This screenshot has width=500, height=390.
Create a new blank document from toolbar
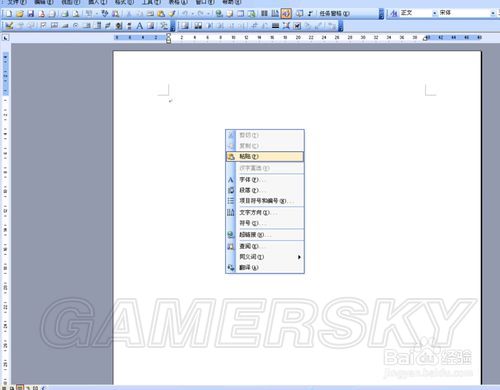pyautogui.click(x=9, y=14)
